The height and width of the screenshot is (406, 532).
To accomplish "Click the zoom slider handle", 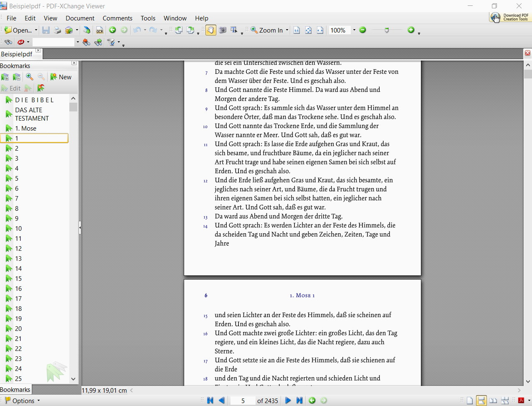I will pos(387,30).
